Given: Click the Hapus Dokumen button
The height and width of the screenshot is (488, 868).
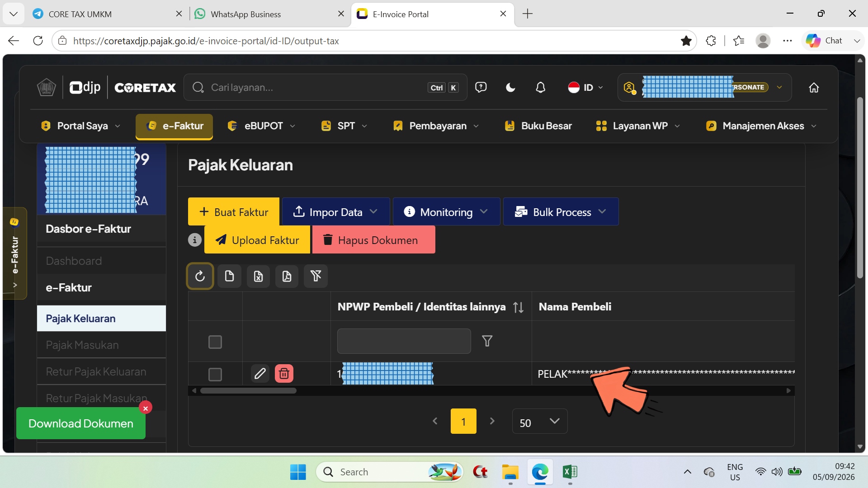Looking at the screenshot, I should (x=373, y=240).
